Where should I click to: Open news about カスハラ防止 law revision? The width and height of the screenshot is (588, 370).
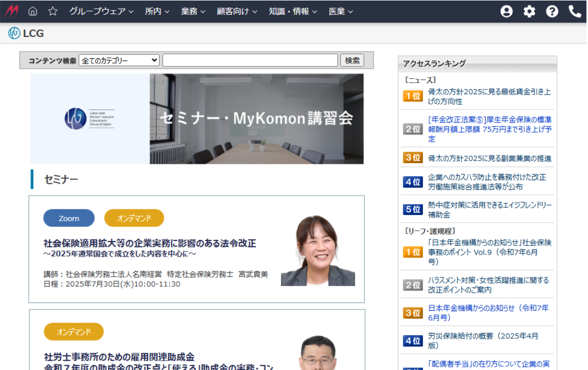click(x=487, y=182)
